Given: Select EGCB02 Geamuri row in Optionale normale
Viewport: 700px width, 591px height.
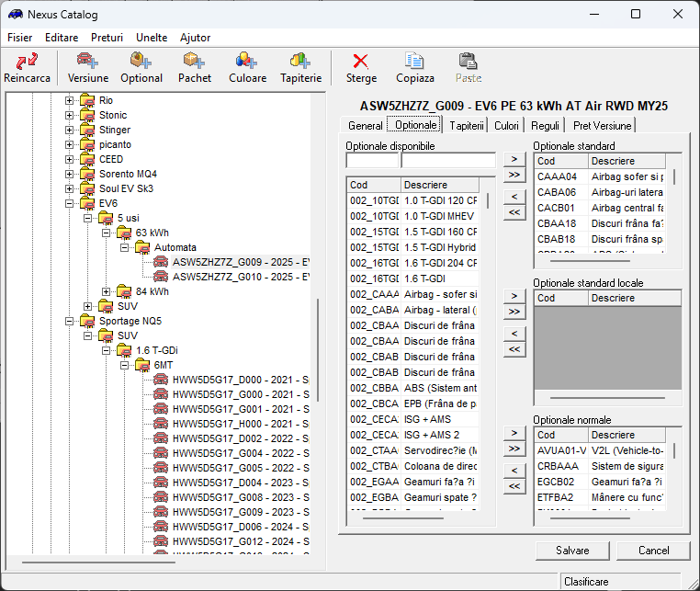Looking at the screenshot, I should pyautogui.click(x=600, y=482).
